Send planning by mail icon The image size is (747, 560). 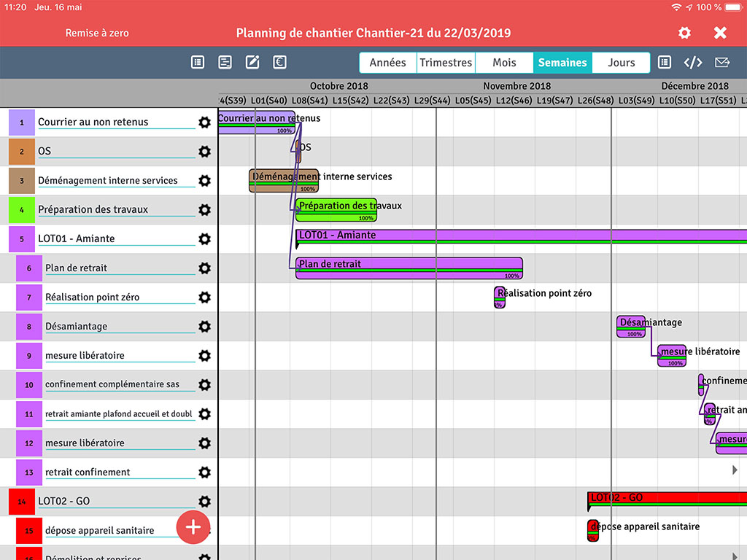click(x=722, y=62)
